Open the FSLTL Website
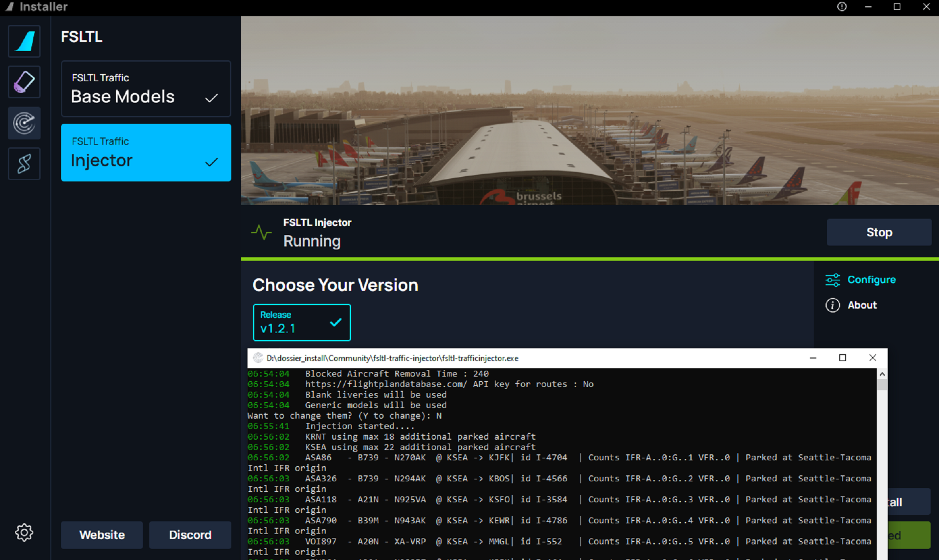 point(102,535)
